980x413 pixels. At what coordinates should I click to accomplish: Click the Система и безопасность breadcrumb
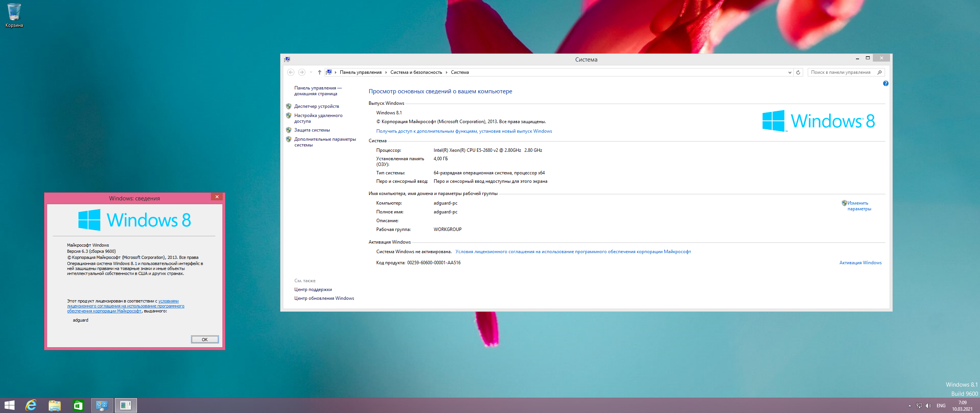416,72
